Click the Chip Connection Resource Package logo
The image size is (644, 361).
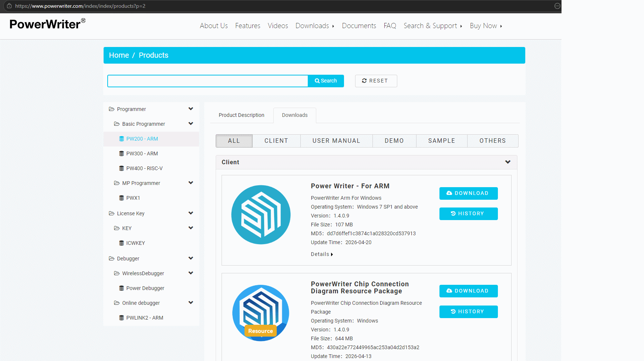point(261,313)
